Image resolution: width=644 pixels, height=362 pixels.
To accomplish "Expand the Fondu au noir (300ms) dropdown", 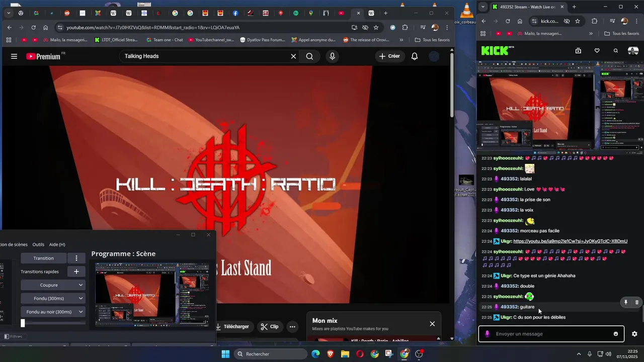I will [x=53, y=312].
